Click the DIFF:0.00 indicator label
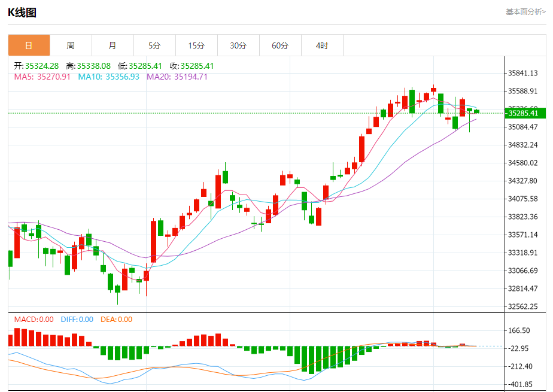Screen dimensions: 553x392 [77, 320]
